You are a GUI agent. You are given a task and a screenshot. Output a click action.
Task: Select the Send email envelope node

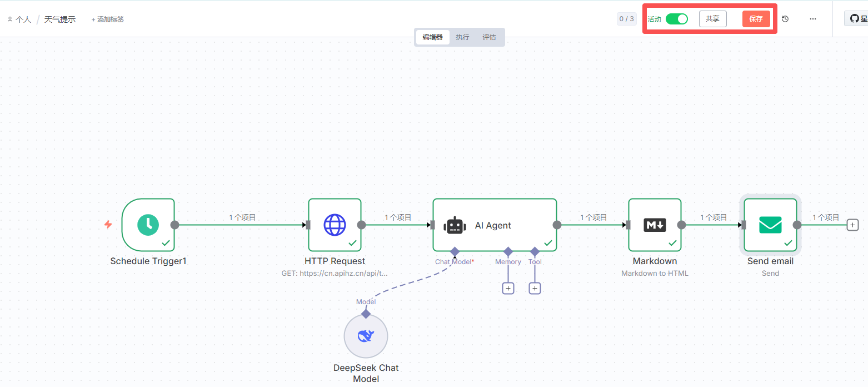coord(770,225)
